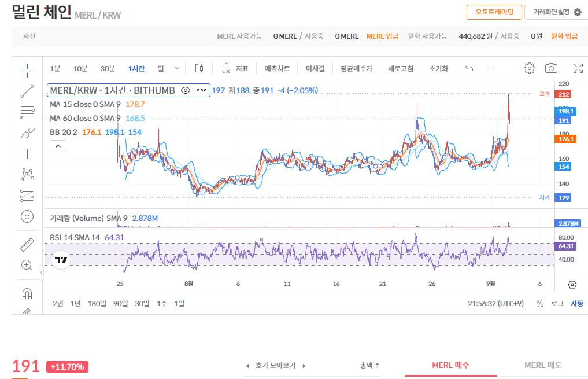Toggle visibility of MERL/KRW main series
This screenshot has width=588, height=379.
click(x=186, y=90)
